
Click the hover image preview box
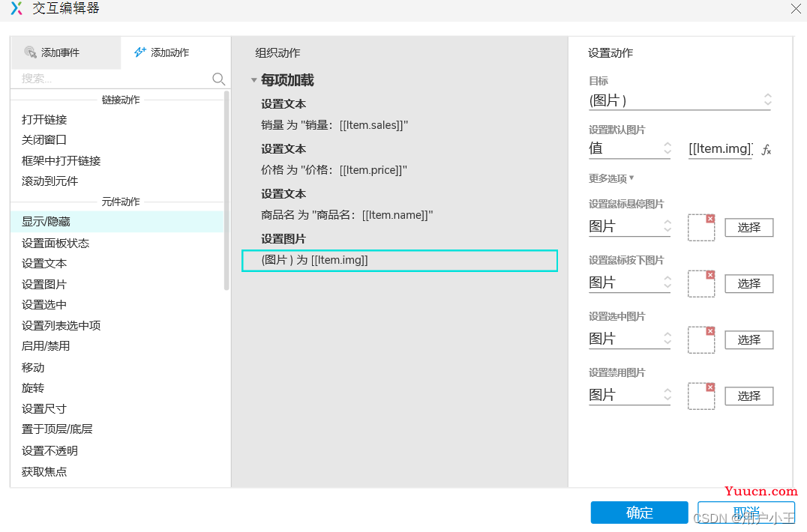(701, 228)
